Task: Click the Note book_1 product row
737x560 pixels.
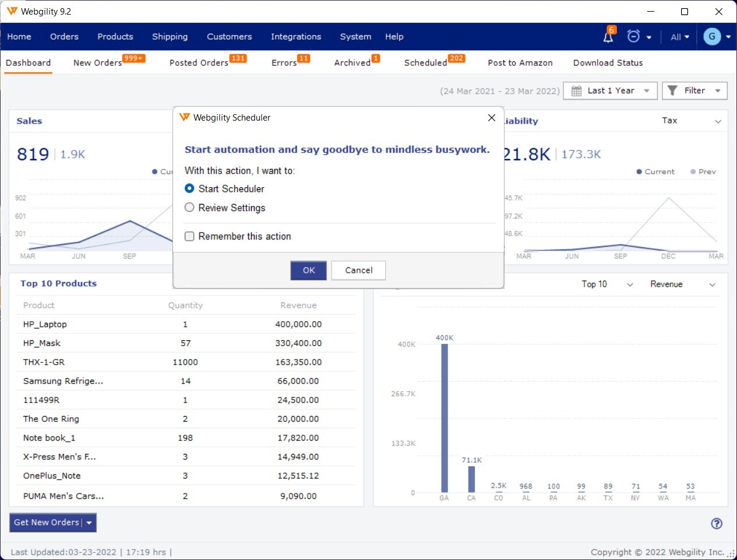Action: coord(185,438)
